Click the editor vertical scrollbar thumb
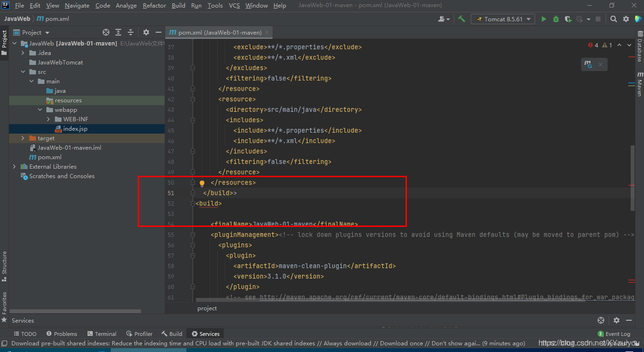The image size is (644, 352). coord(632,178)
